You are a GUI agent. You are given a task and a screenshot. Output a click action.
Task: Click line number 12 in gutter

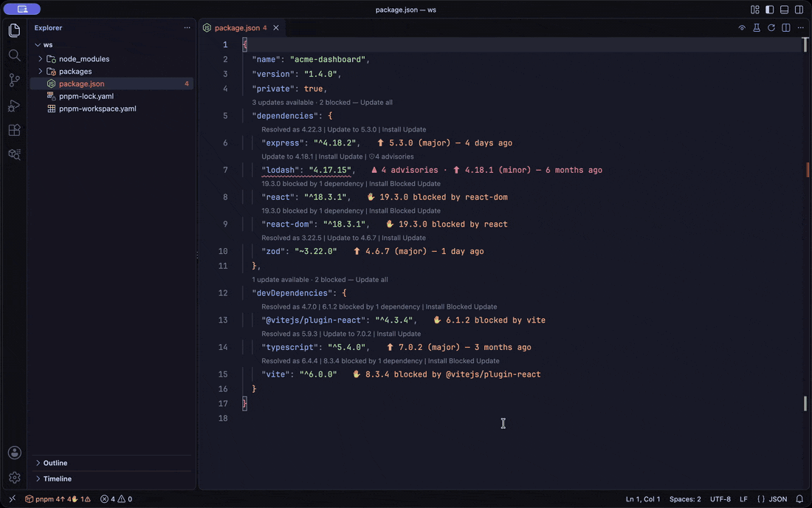(223, 293)
